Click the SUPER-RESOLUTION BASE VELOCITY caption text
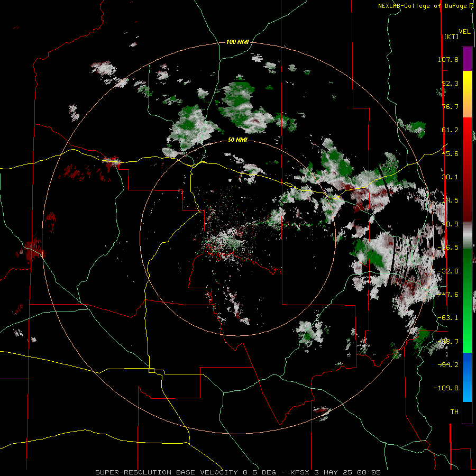This screenshot has height=476, width=476. coord(167,472)
